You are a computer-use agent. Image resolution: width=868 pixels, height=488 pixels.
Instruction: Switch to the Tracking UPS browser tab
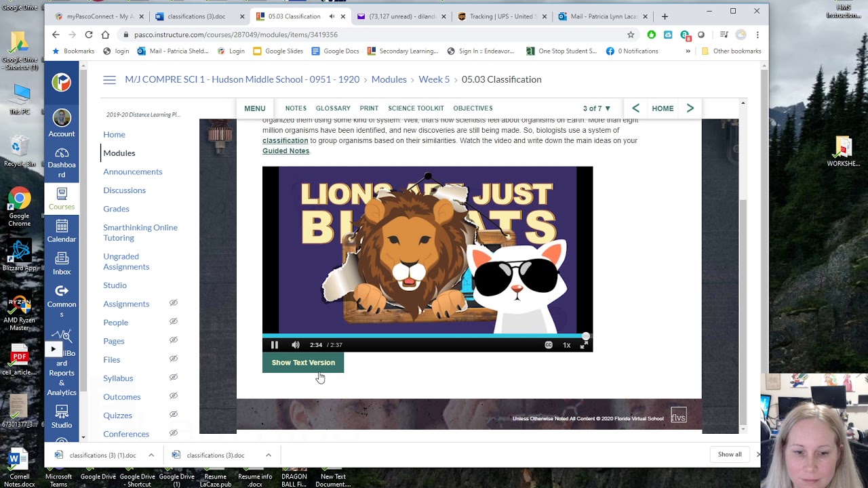502,16
